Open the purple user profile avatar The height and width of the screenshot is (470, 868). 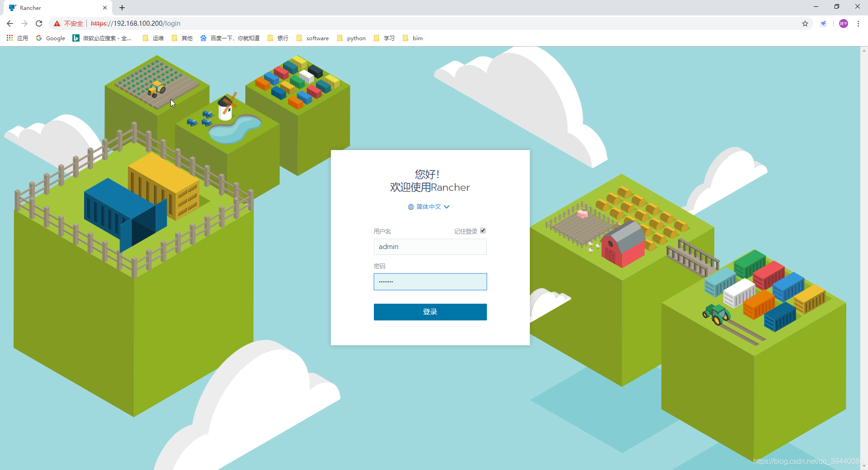coord(844,23)
